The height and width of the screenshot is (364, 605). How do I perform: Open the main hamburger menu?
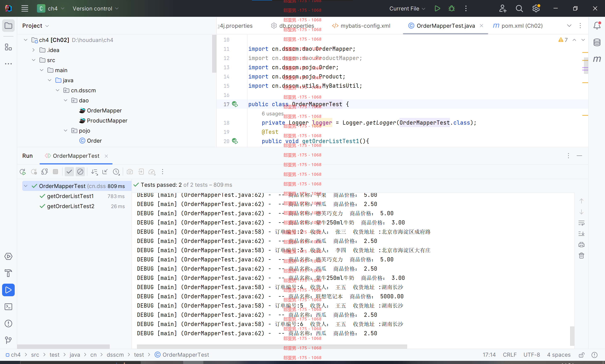[x=25, y=9]
